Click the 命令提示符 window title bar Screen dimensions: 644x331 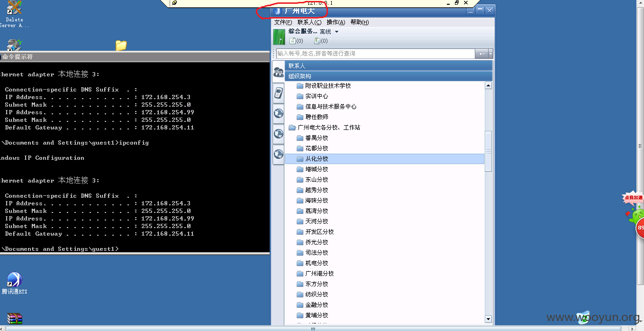135,56
